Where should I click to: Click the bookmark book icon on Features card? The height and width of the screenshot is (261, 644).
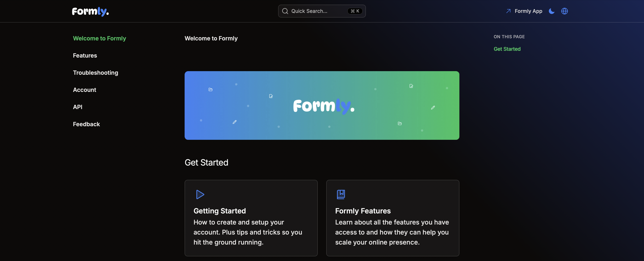pos(341,194)
